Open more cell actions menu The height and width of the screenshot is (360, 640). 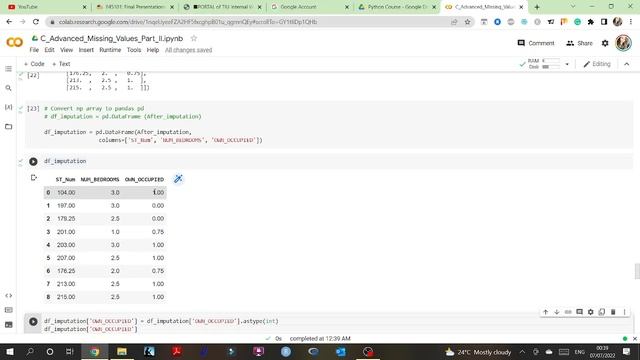(624, 312)
